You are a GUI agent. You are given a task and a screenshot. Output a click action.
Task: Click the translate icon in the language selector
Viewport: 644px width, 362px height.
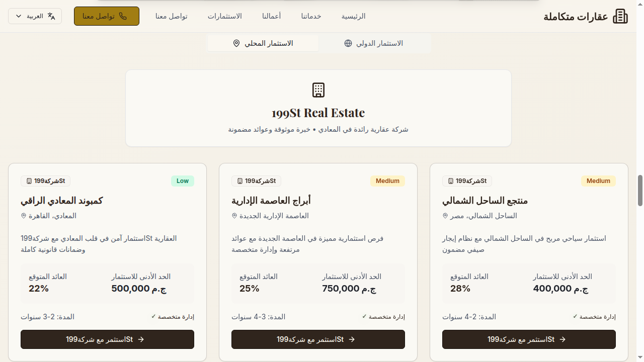click(51, 16)
